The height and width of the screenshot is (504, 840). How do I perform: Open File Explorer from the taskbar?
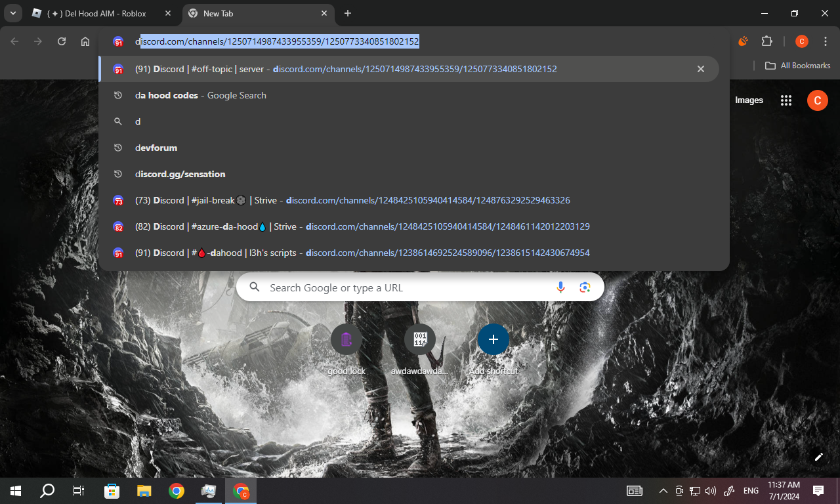[144, 491]
